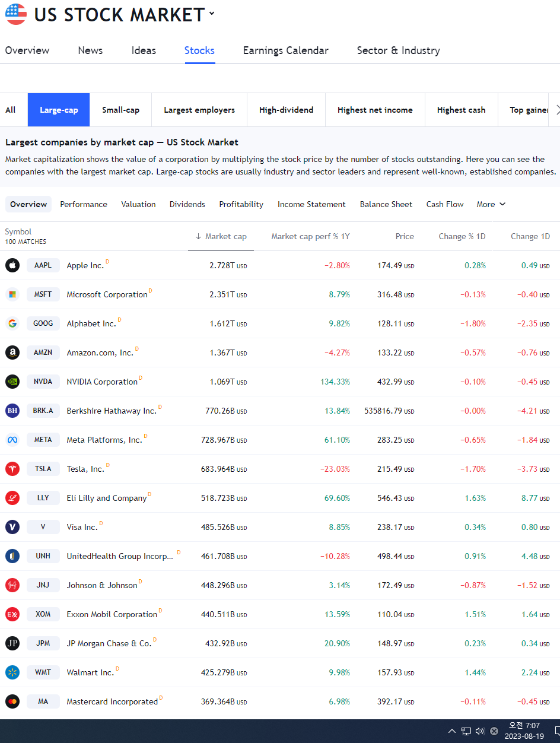Open the US Stock Market dropdown chevron
560x743 pixels.
[212, 14]
